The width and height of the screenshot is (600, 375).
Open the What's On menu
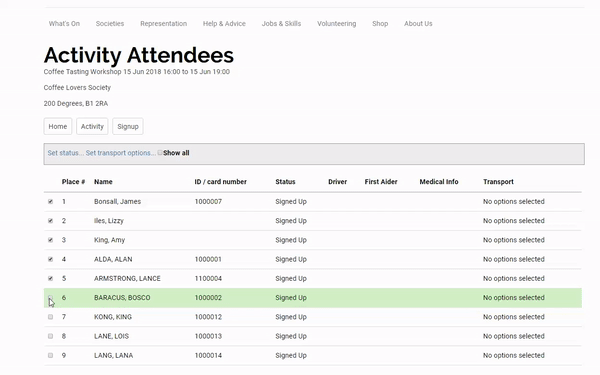64,24
